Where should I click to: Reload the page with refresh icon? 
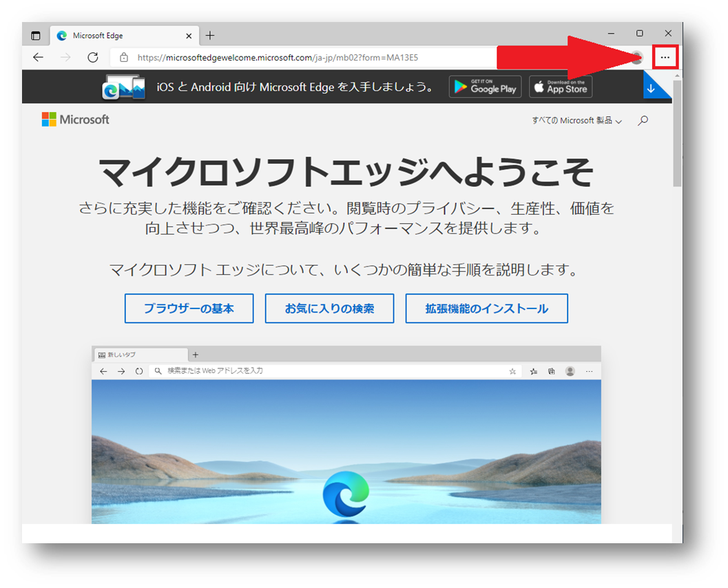tap(93, 58)
